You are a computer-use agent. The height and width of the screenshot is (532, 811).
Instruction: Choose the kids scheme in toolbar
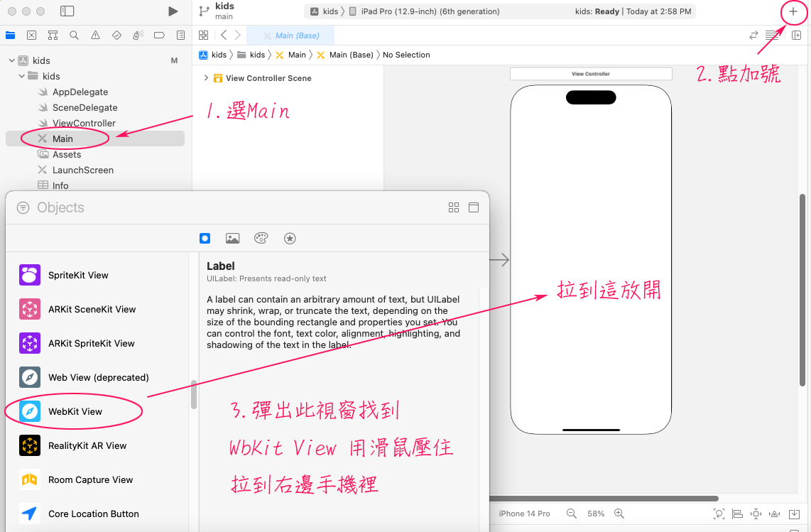tap(325, 11)
